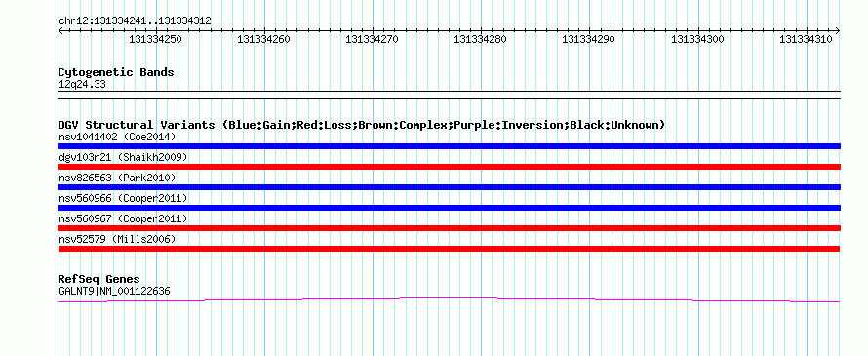Click the nsv560967 (Cooper2011) red loss bar
The height and width of the screenshot is (356, 868).
tap(449, 228)
